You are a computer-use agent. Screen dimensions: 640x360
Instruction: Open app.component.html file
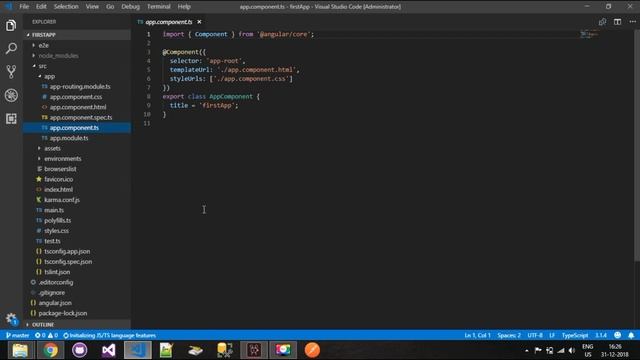click(x=78, y=107)
